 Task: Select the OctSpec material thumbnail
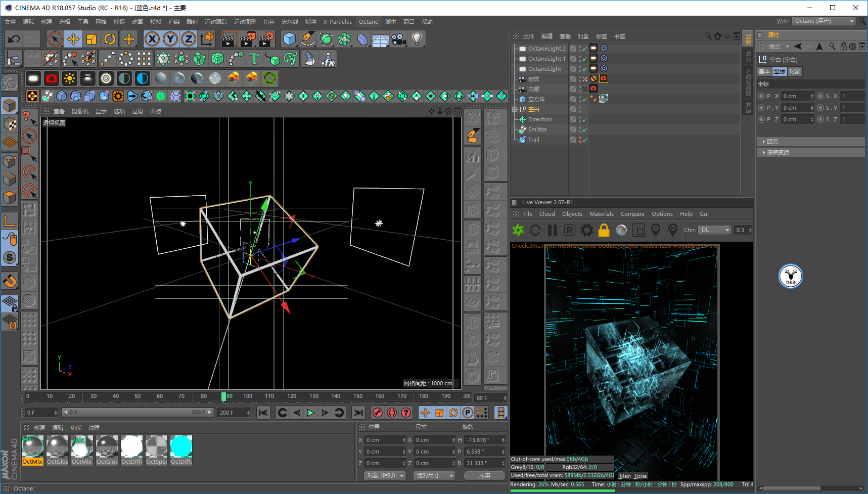pyautogui.click(x=156, y=450)
